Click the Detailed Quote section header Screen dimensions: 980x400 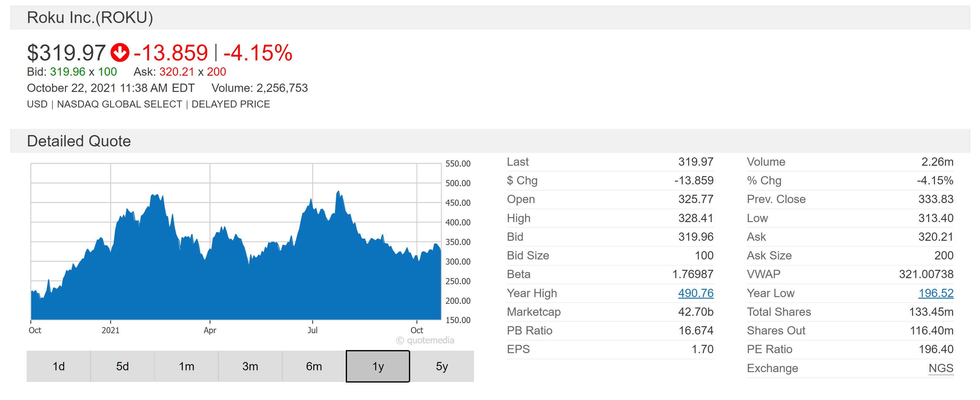coord(79,141)
